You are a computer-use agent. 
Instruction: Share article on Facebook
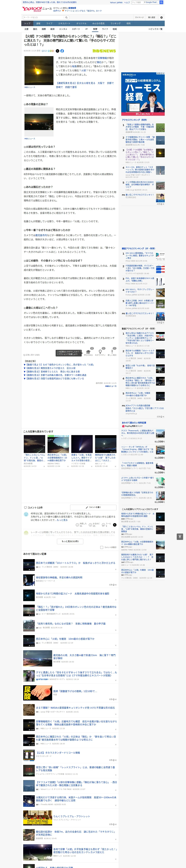[62, 51]
